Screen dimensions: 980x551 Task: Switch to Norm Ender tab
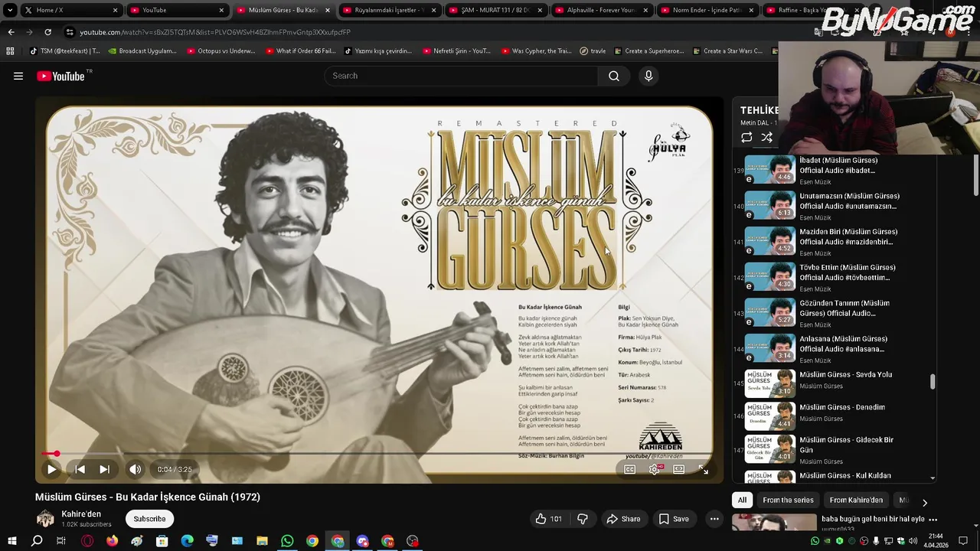pyautogui.click(x=708, y=10)
